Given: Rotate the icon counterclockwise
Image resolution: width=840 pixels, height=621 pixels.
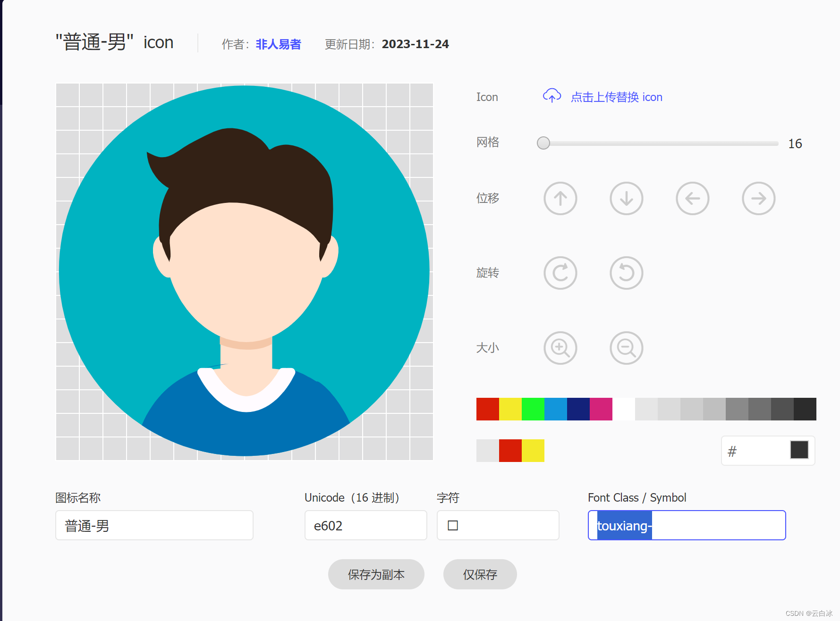Looking at the screenshot, I should 626,273.
